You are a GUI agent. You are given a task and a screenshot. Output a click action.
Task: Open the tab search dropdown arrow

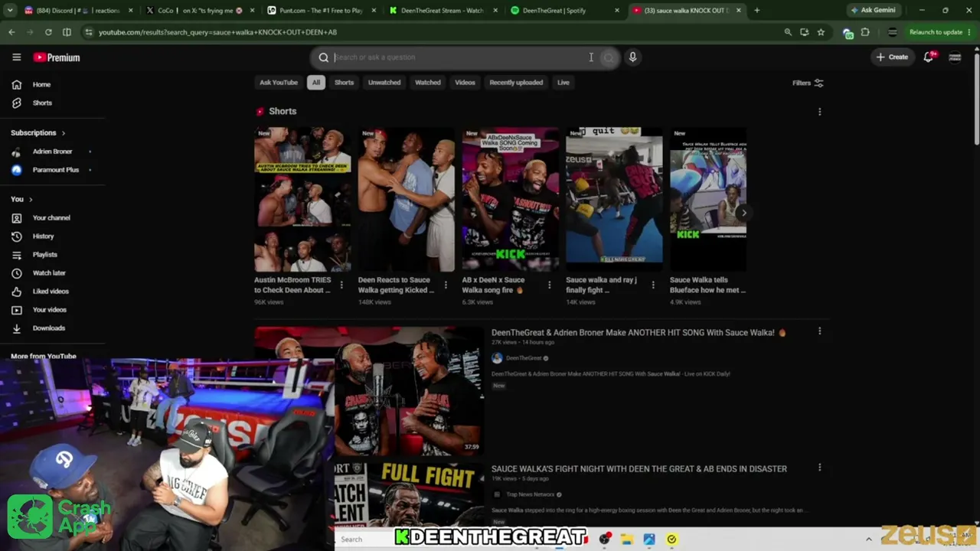point(10,11)
